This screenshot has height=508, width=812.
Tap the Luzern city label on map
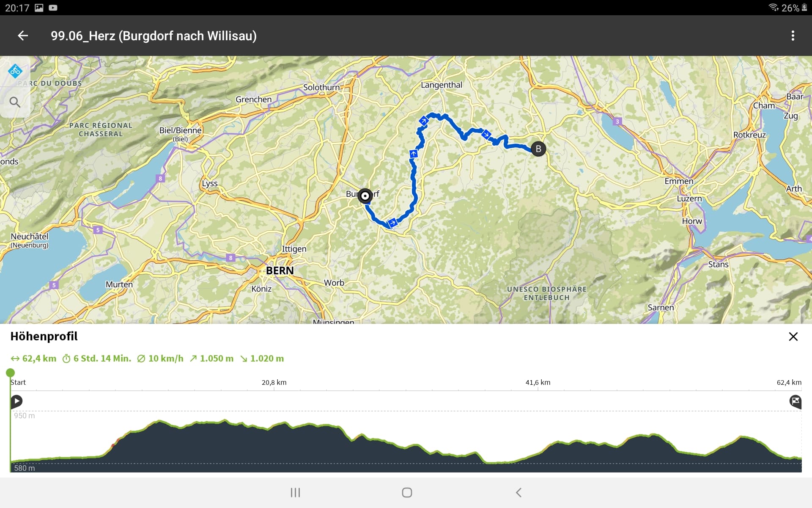pyautogui.click(x=689, y=199)
